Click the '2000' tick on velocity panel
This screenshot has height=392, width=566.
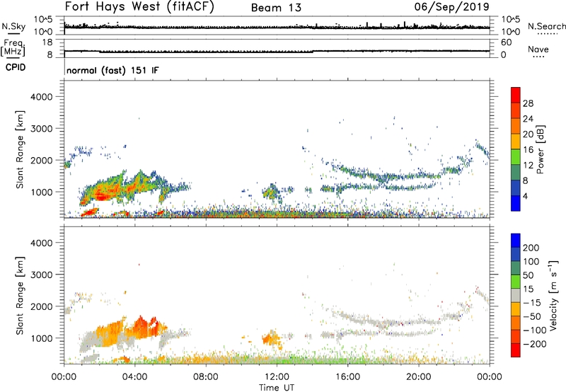tap(42, 306)
